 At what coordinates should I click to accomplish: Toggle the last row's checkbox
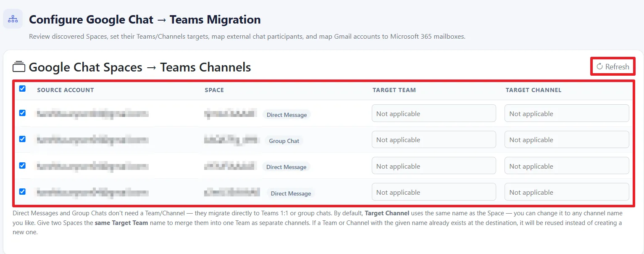click(x=22, y=192)
